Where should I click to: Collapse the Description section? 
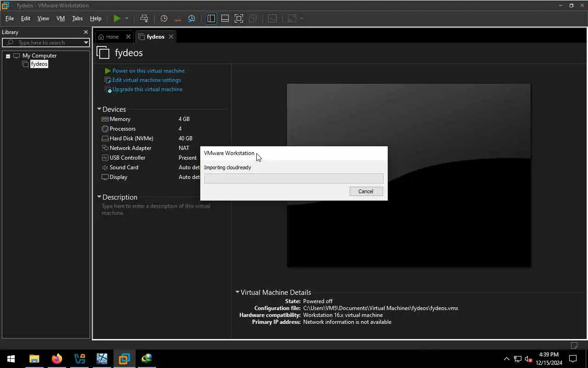pos(99,197)
